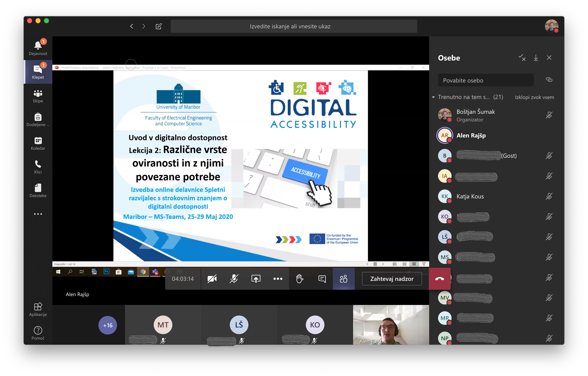Download the attendance list
588x376 pixels.
pos(536,58)
